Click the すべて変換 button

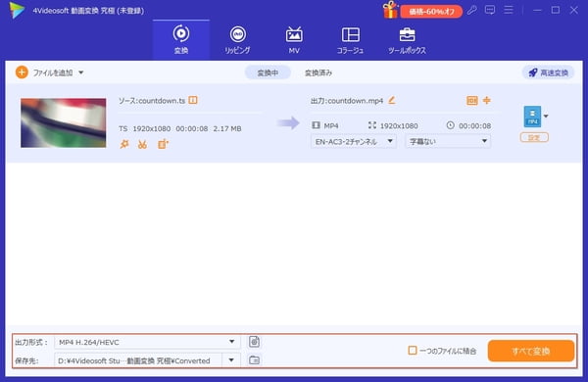coord(530,351)
